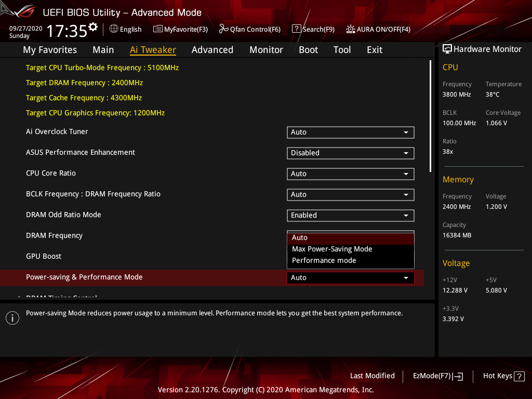Click the 12.288 V reading
The image size is (532, 399).
[x=455, y=290]
